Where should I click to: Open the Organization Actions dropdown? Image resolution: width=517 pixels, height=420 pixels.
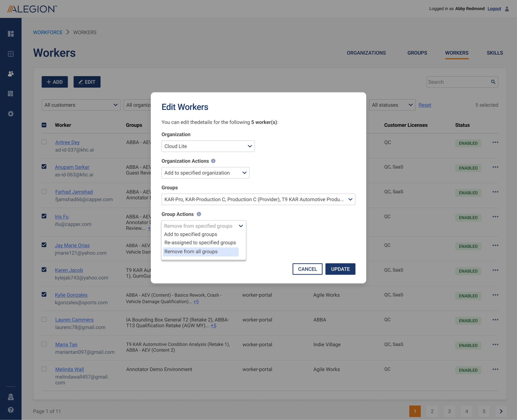pyautogui.click(x=205, y=173)
